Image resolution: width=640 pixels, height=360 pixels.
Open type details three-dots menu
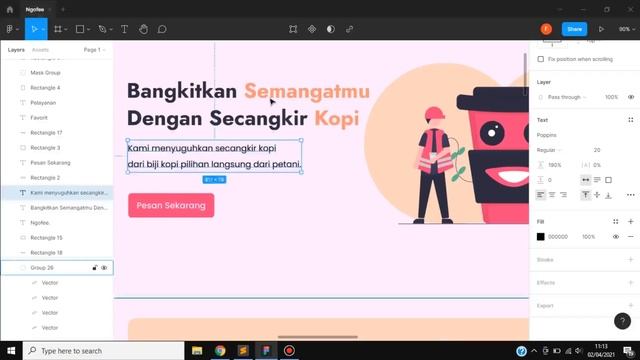point(631,195)
